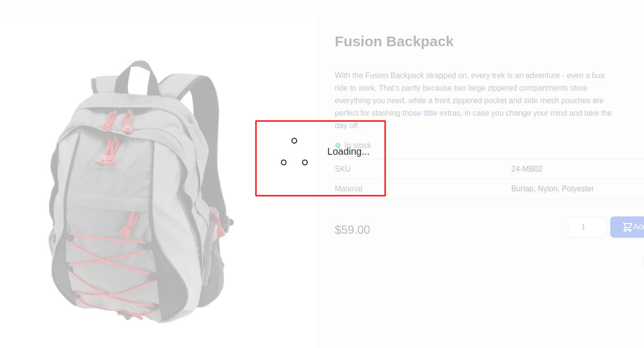Select the Burlap, Nylon, Polyester value
The width and height of the screenshot is (644, 348).
[x=552, y=189]
